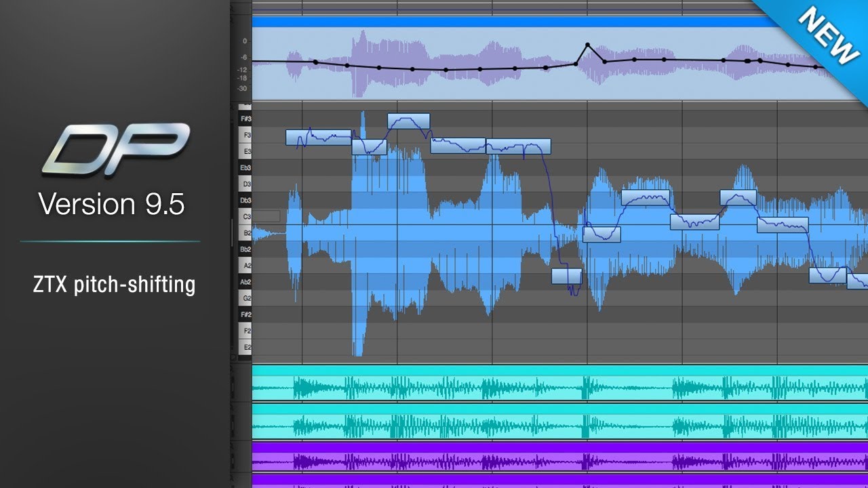
Task: Click the C3 piano key
Action: (245, 216)
